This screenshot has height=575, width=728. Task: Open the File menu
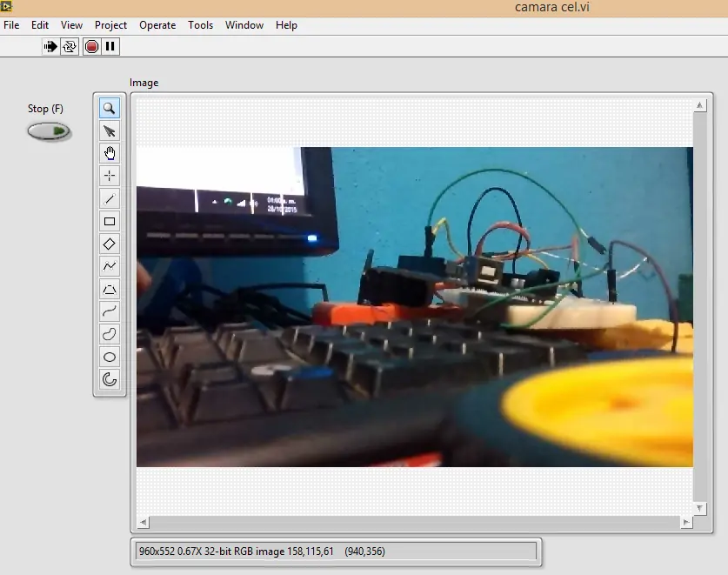coord(11,25)
